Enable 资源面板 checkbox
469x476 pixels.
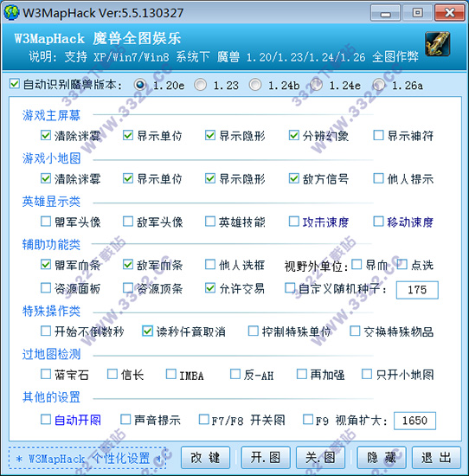coord(46,287)
